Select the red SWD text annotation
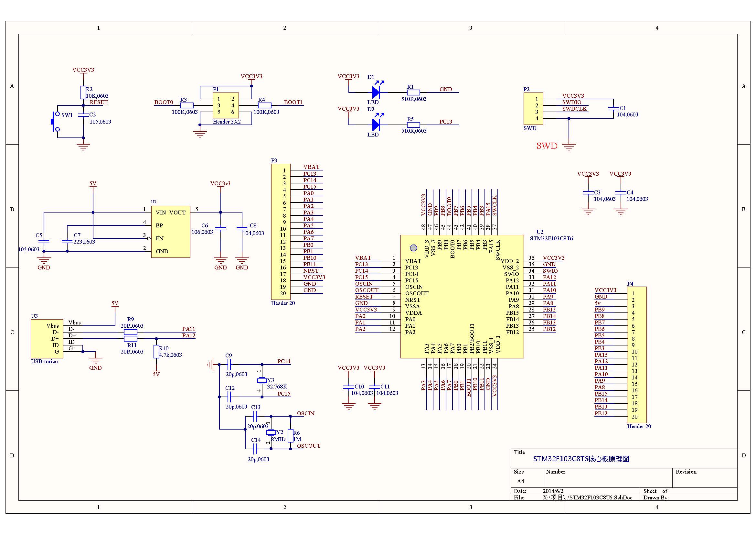 [x=547, y=146]
